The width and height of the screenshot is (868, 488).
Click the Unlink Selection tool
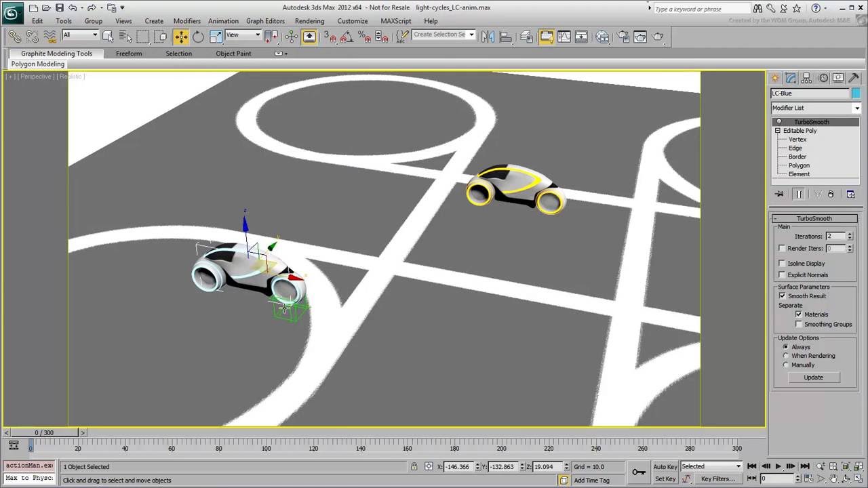(x=32, y=37)
